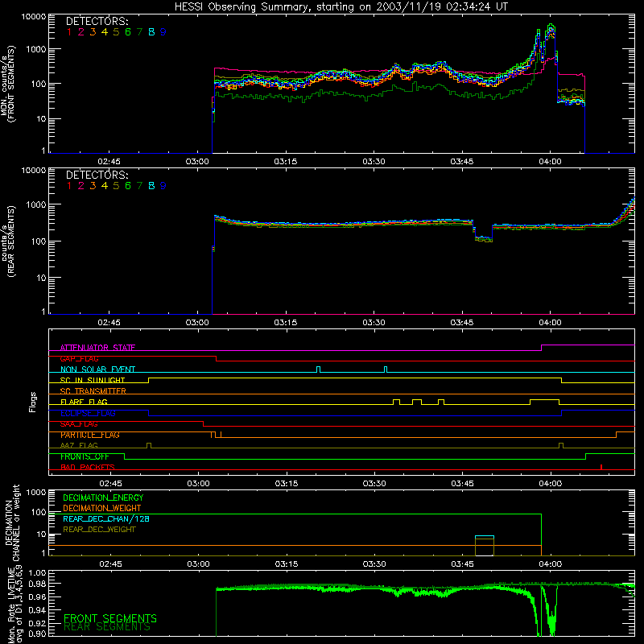Click 10000 tick on front segments y-axis
Image resolution: width=644 pixels, height=644 pixels.
coord(34,17)
